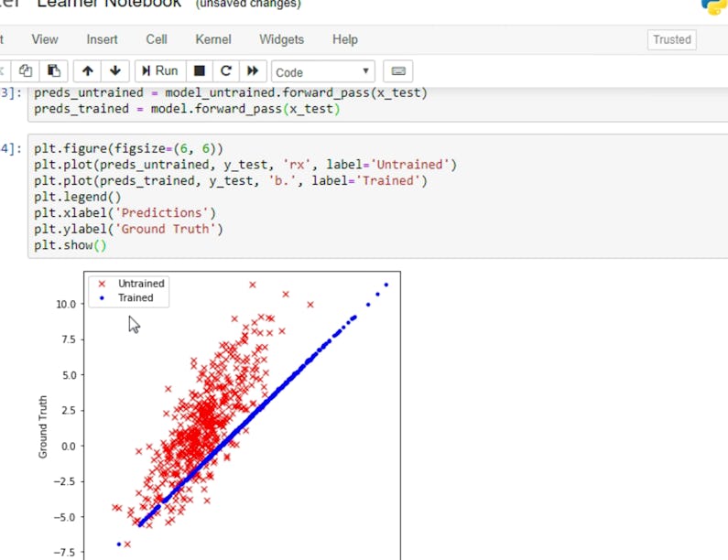728x560 pixels.
Task: Open the Cell menu
Action: point(157,39)
